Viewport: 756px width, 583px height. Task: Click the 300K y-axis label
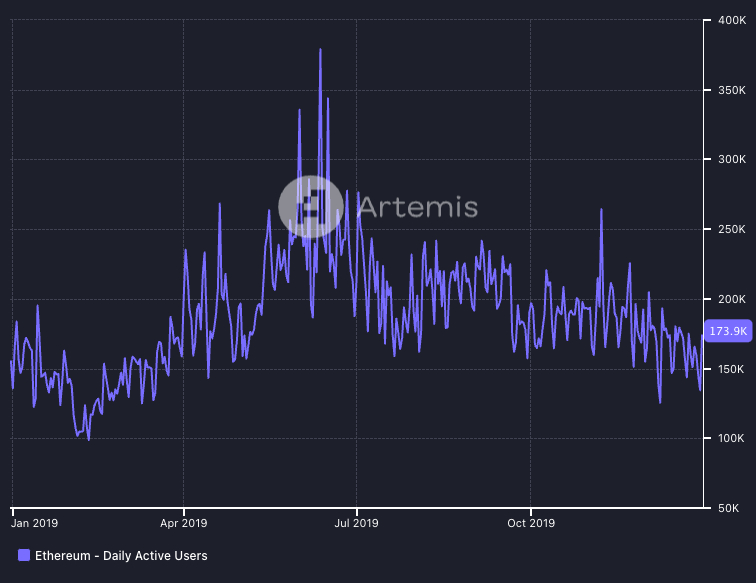732,159
